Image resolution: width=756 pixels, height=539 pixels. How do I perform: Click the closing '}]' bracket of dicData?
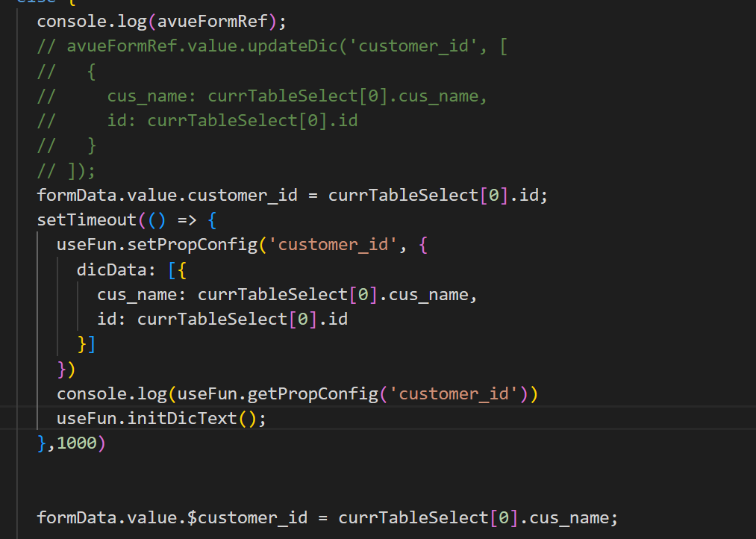point(87,344)
